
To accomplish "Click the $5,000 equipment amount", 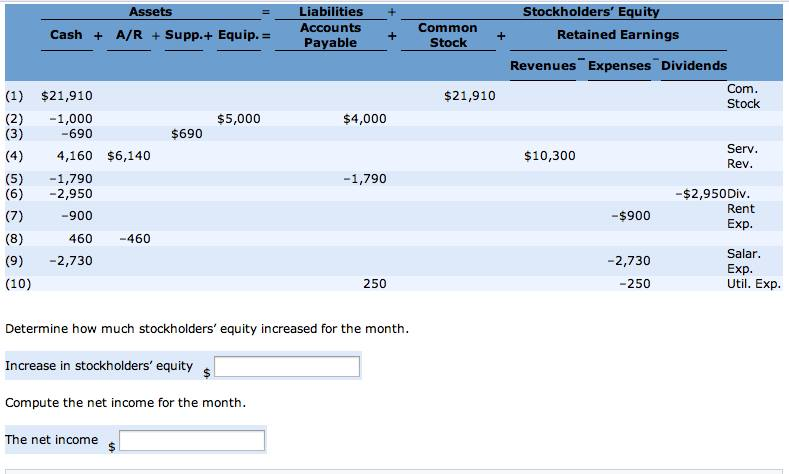I will (239, 119).
